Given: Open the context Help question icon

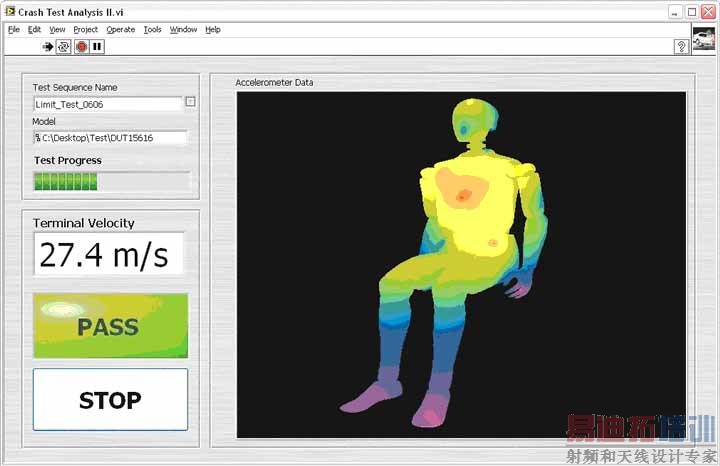Looking at the screenshot, I should click(681, 46).
